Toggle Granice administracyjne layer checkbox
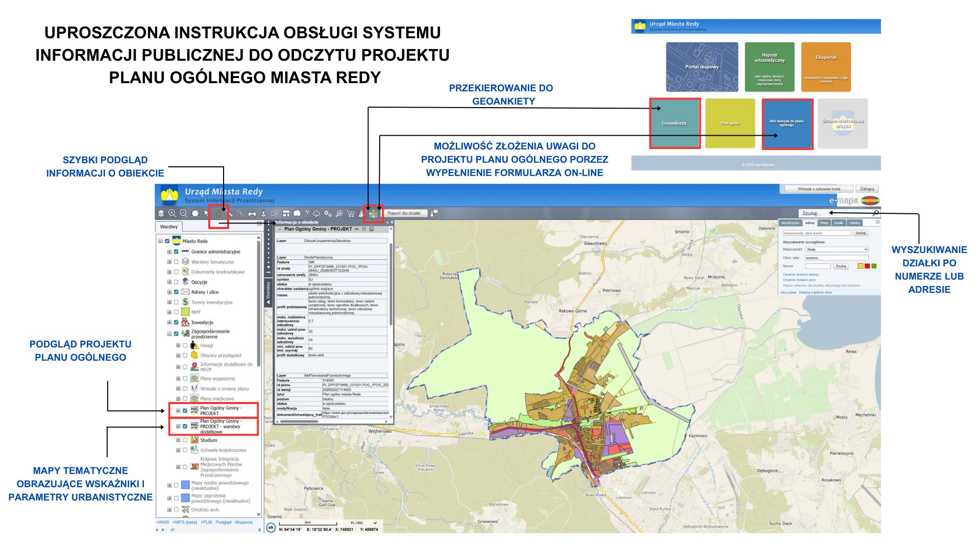This screenshot has height=551, width=980. pyautogui.click(x=176, y=252)
